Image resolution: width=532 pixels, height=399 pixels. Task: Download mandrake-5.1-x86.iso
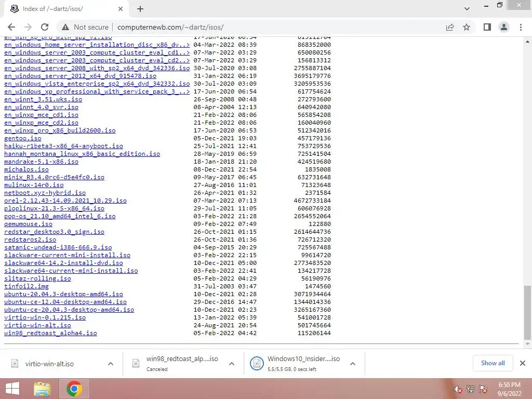(41, 162)
